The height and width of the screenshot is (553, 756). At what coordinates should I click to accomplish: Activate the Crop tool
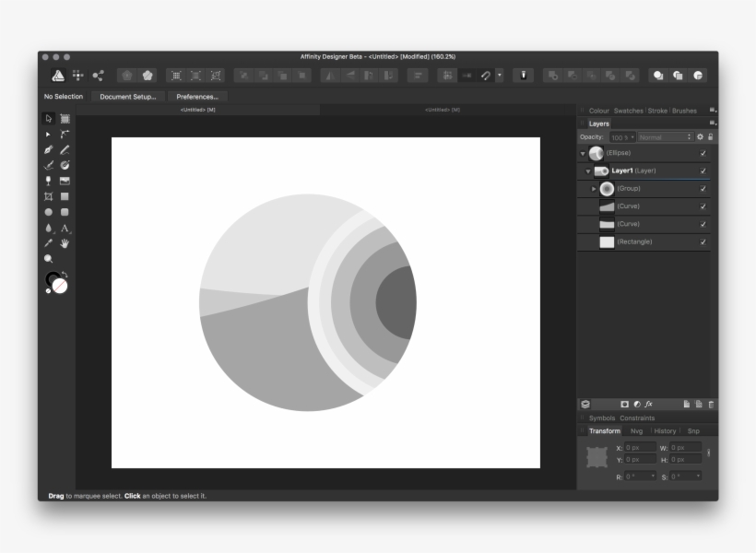(47, 195)
